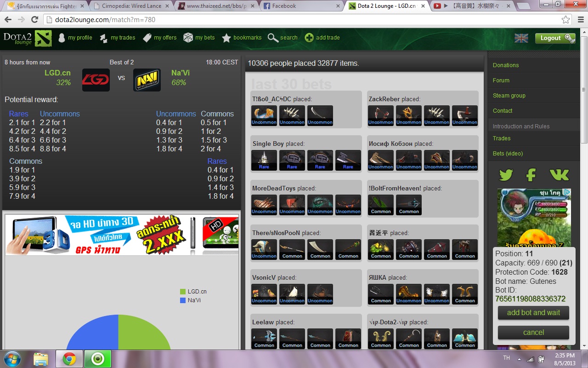Click the first item placed by There/sNosPooN
The image size is (588, 368).
click(264, 249)
